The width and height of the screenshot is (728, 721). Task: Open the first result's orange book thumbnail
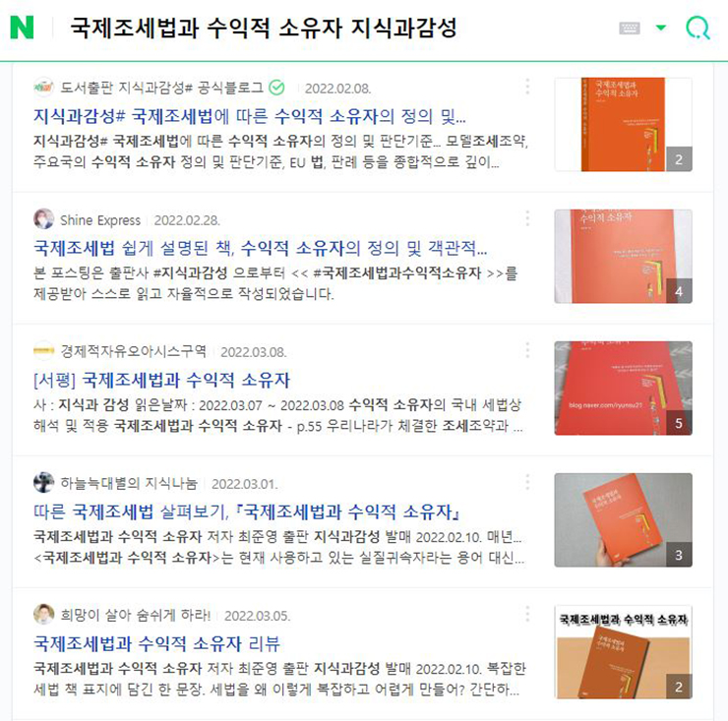click(623, 124)
